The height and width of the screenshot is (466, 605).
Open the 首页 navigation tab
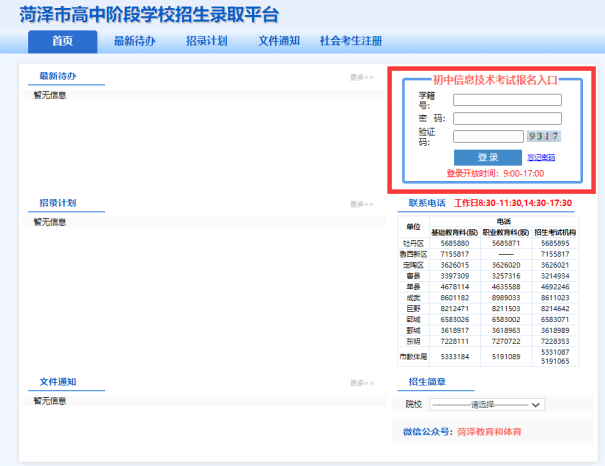point(63,41)
